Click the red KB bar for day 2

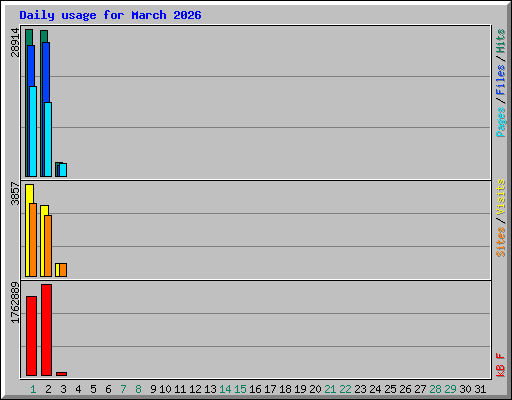[46, 330]
